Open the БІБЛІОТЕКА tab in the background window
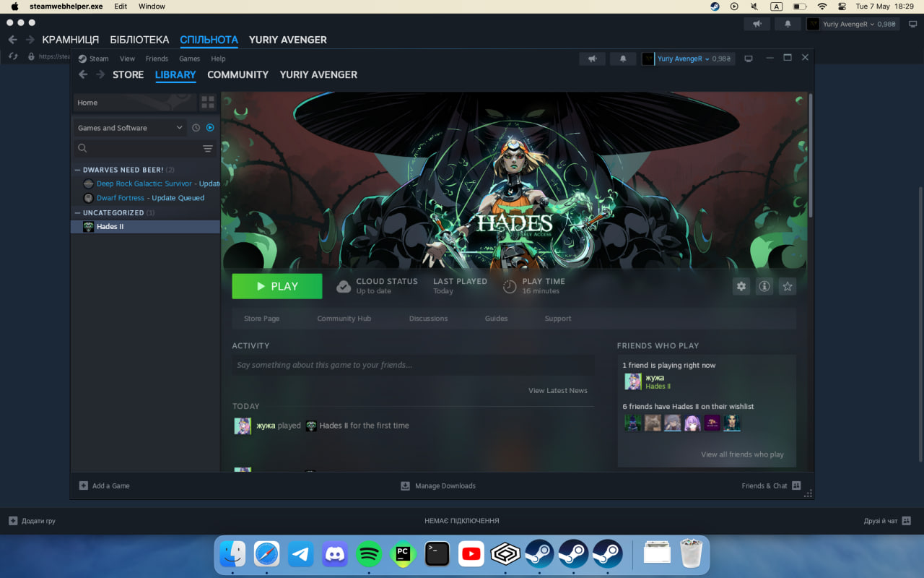924x578 pixels. tap(139, 40)
